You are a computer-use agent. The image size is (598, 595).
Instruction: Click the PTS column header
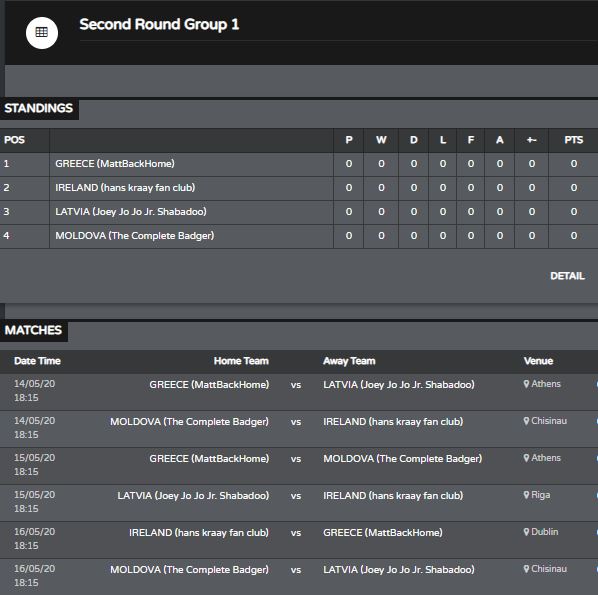click(x=574, y=140)
